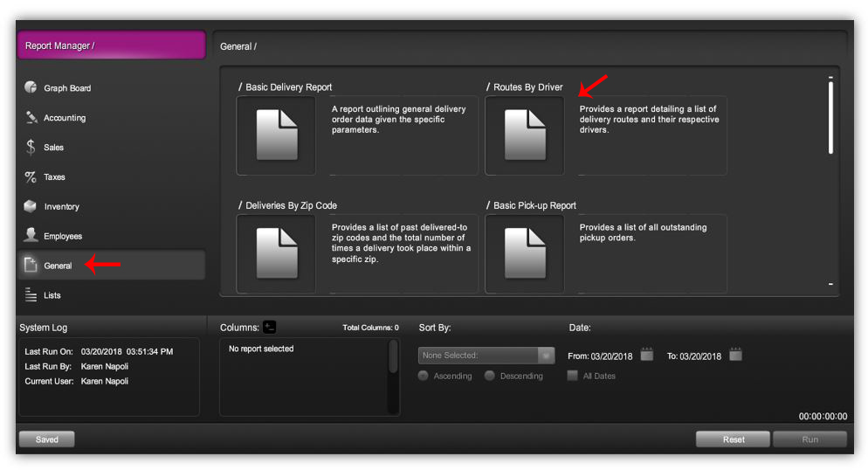Switch to the Inventory reports category
This screenshot has width=868, height=470.
pos(61,207)
